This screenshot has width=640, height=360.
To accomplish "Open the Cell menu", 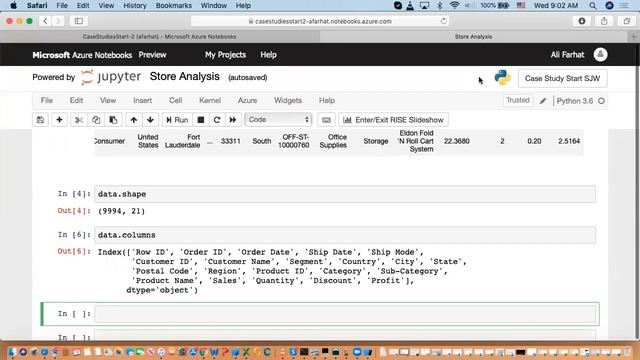I will 176,100.
